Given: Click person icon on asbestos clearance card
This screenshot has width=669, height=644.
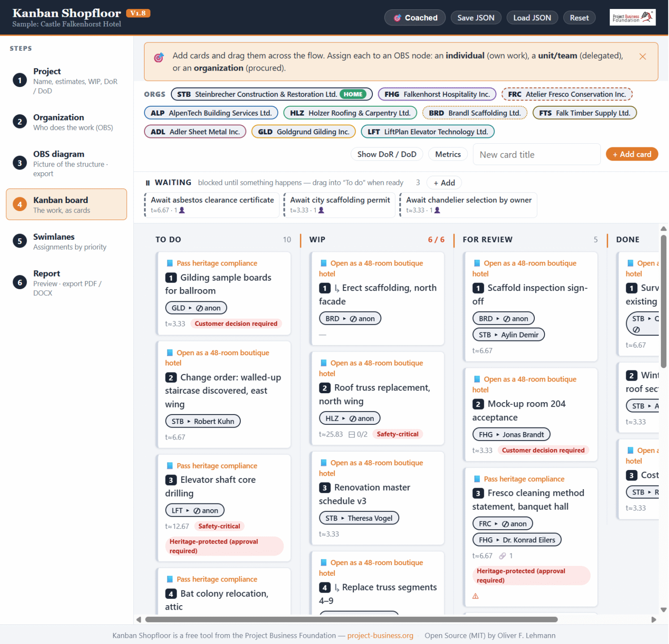Looking at the screenshot, I should pyautogui.click(x=182, y=210).
